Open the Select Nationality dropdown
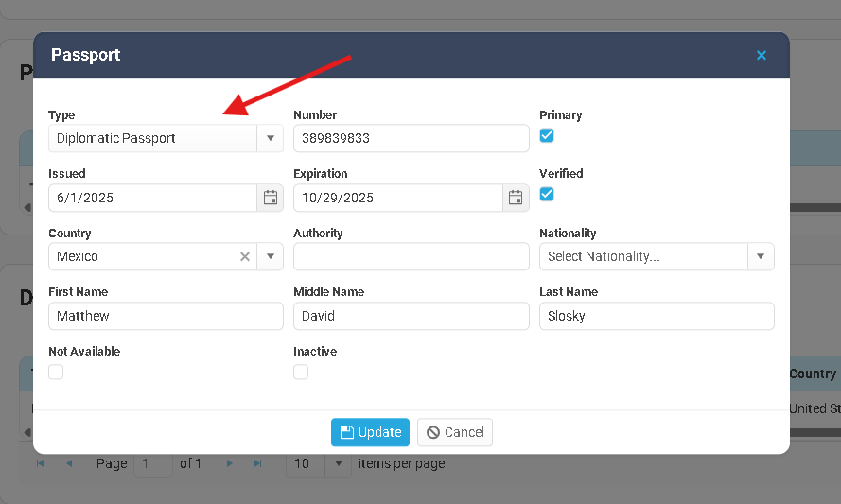The height and width of the screenshot is (504, 841). (761, 256)
